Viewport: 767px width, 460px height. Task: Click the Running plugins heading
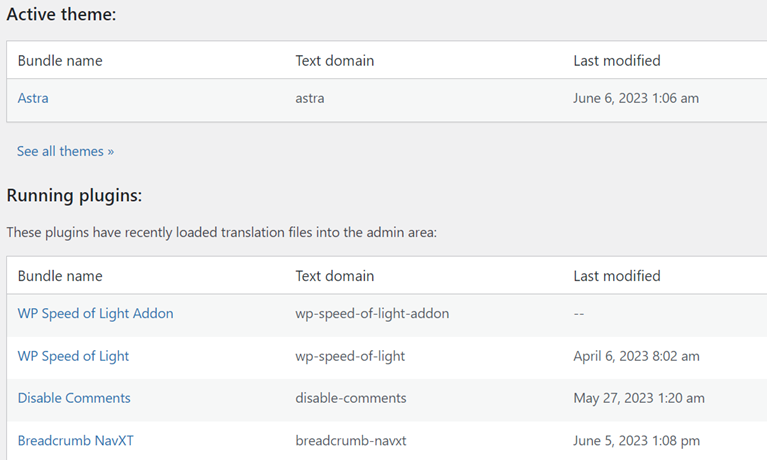click(74, 195)
